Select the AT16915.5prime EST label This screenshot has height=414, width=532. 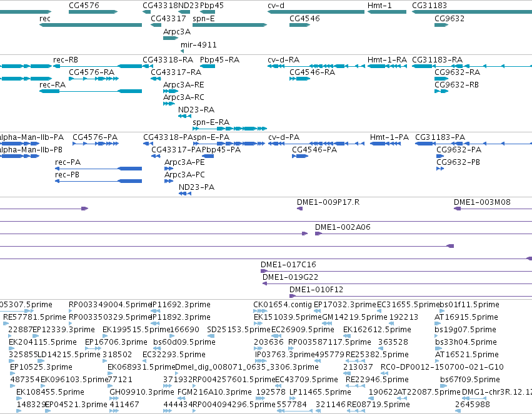point(466,317)
